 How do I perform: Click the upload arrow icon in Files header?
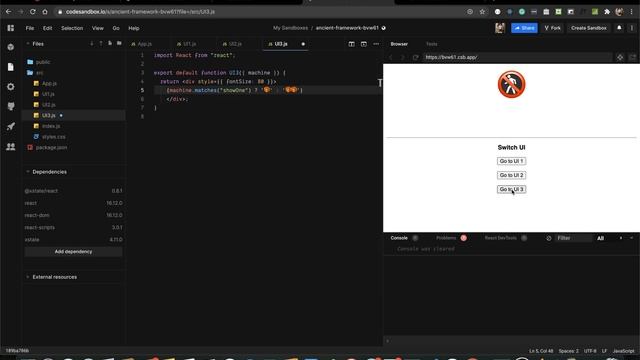click(x=101, y=43)
